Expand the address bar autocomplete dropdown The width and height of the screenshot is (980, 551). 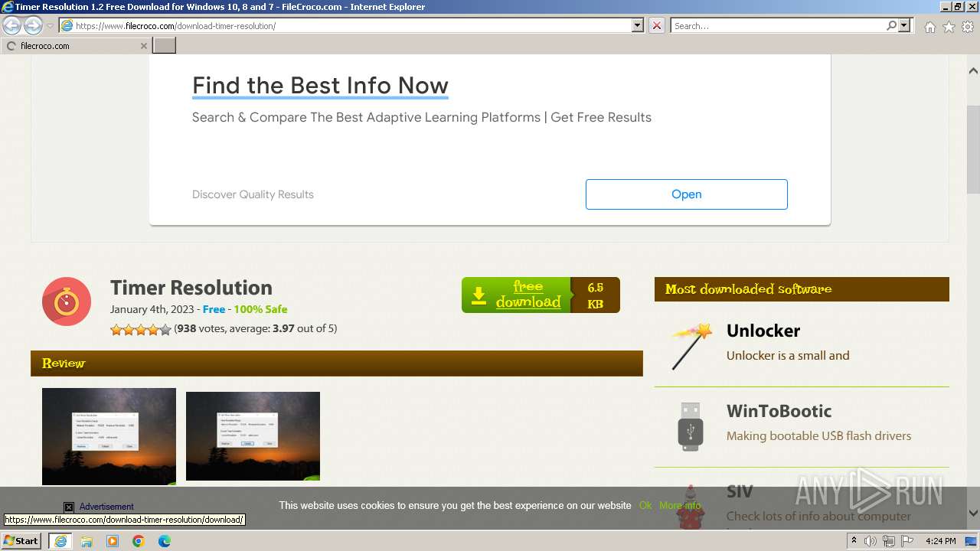click(x=637, y=25)
